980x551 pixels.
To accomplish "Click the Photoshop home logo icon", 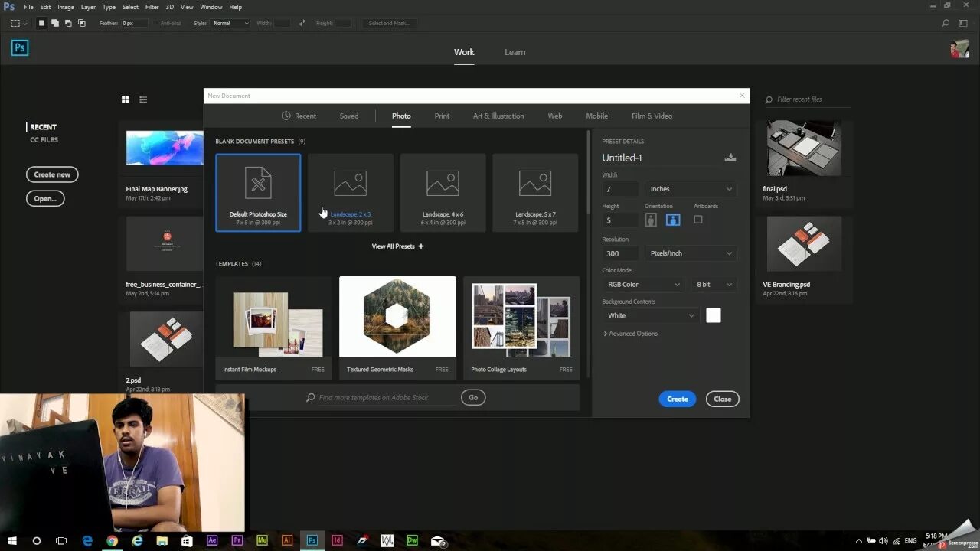I will 20,48.
